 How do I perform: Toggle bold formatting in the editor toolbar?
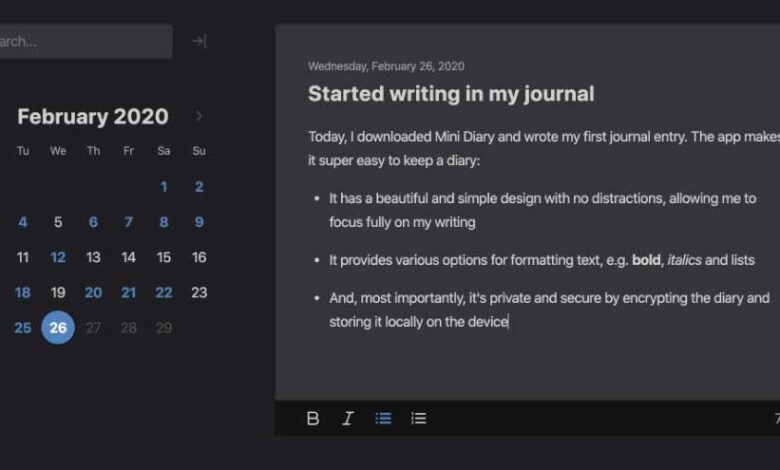point(313,418)
